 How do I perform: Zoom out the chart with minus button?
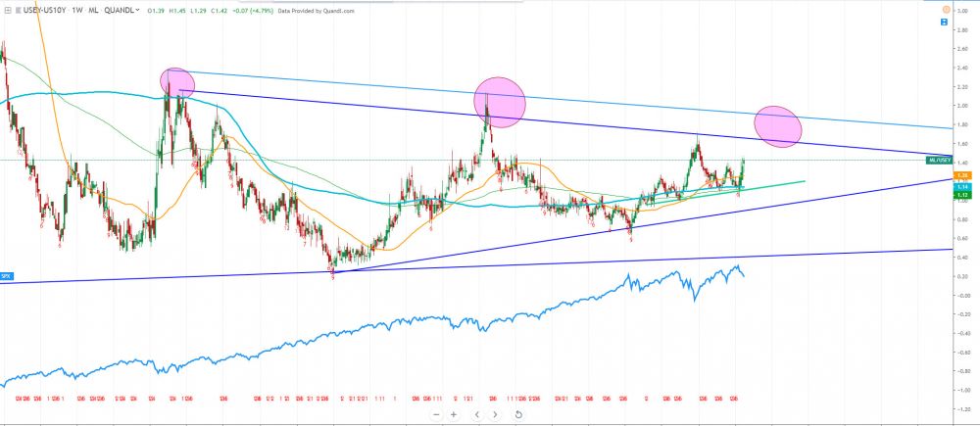436,414
